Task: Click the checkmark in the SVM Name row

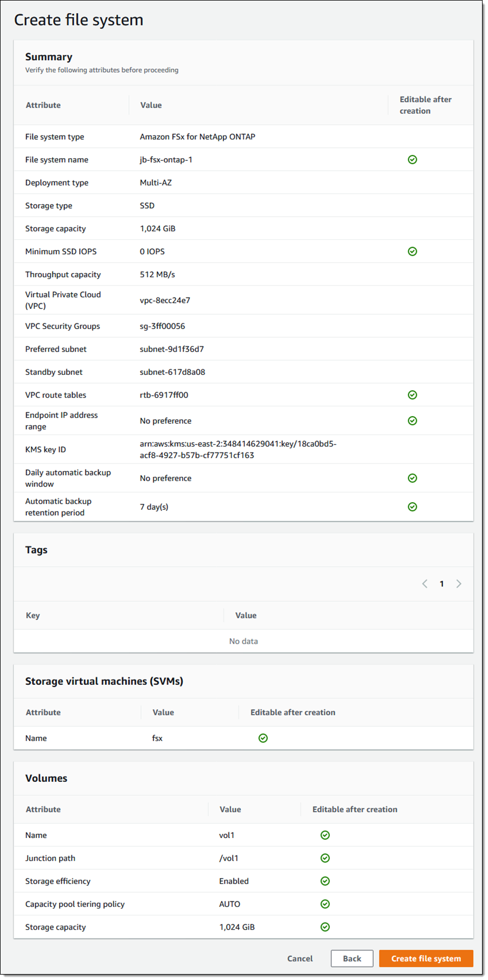Action: point(263,738)
